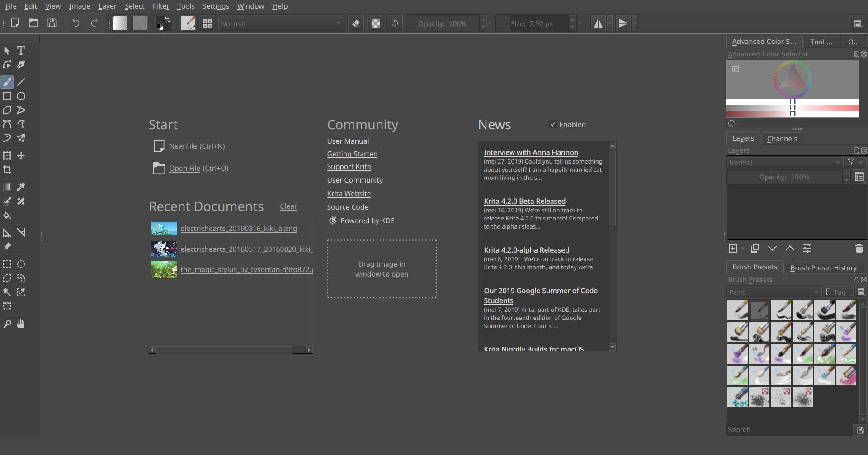The height and width of the screenshot is (455, 868).
Task: Switch to the Channels tab
Action: [782, 138]
